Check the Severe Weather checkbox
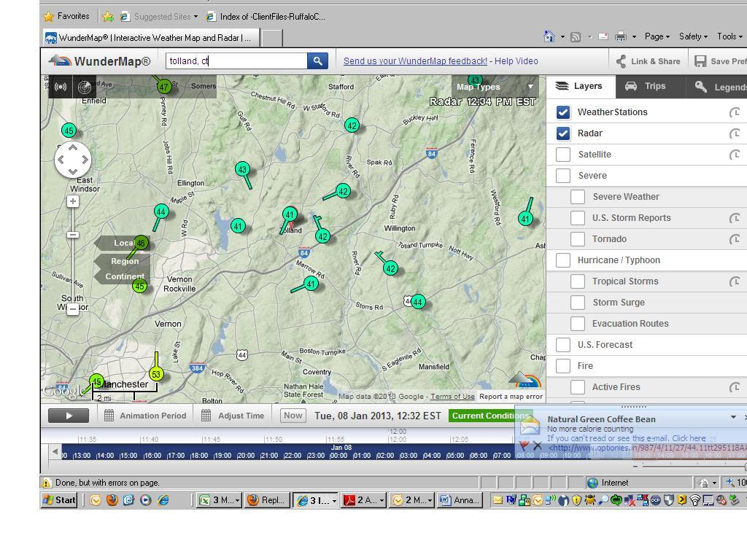This screenshot has width=747, height=560. pyautogui.click(x=578, y=197)
